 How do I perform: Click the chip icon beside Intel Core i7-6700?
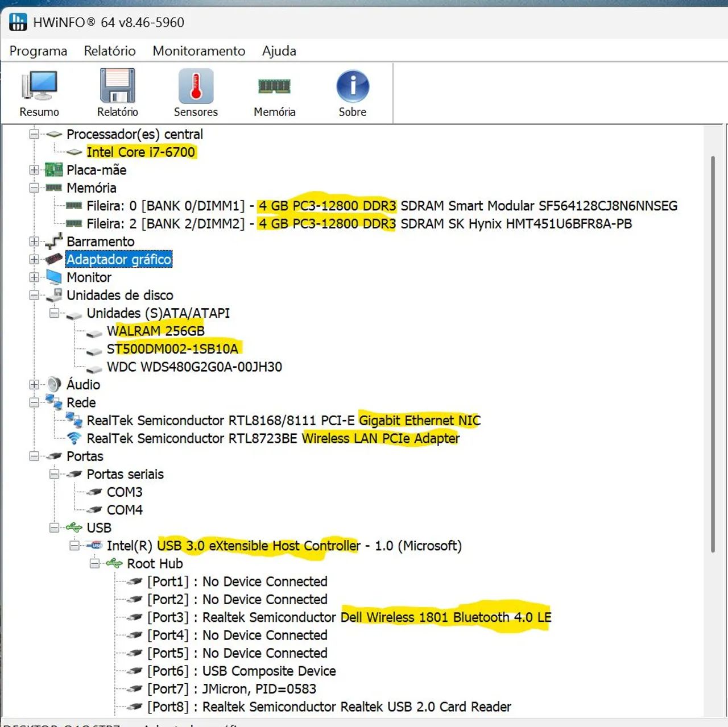74,152
